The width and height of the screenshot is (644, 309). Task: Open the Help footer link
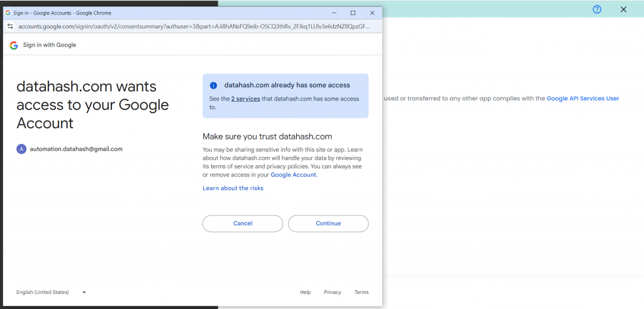point(305,292)
